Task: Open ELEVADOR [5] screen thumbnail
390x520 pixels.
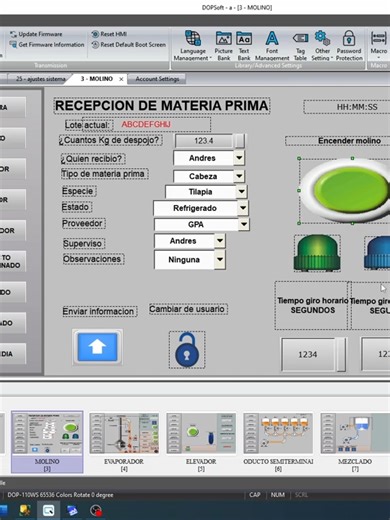Action: 201,442
